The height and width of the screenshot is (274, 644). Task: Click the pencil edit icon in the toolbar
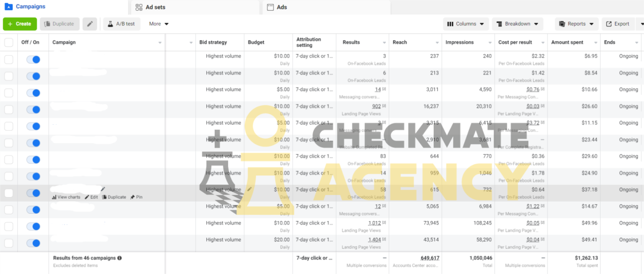pos(90,24)
